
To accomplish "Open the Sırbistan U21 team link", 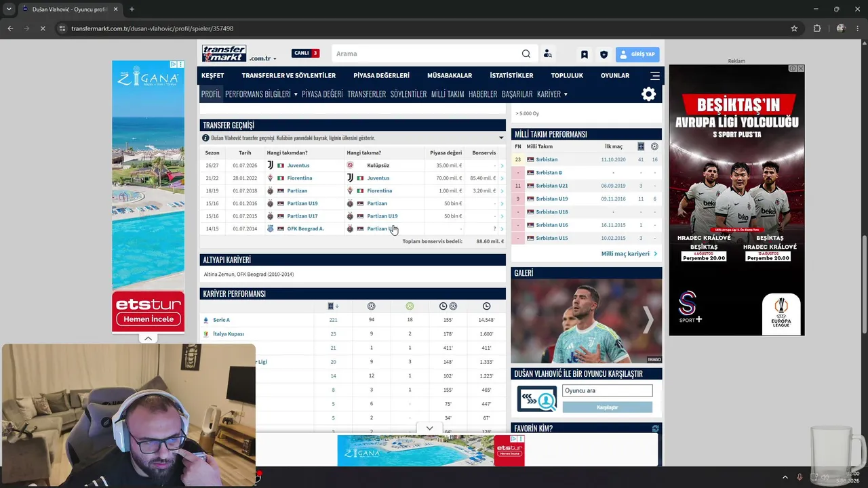I will 551,186.
